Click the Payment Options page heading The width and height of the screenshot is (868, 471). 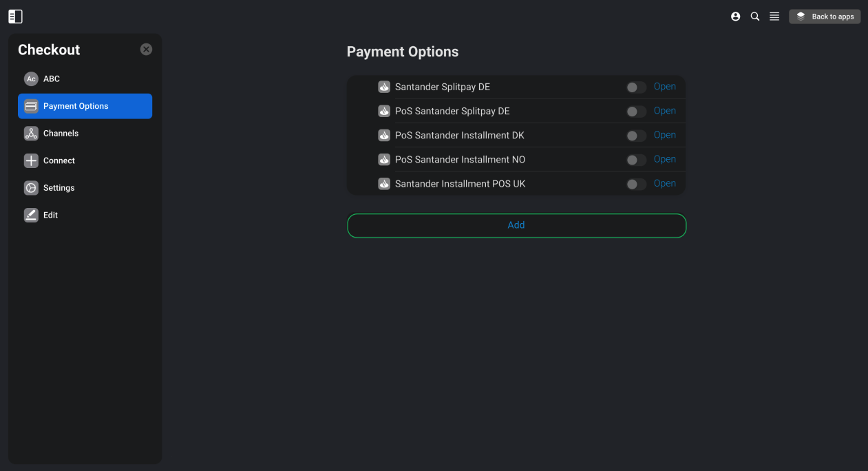coord(403,52)
